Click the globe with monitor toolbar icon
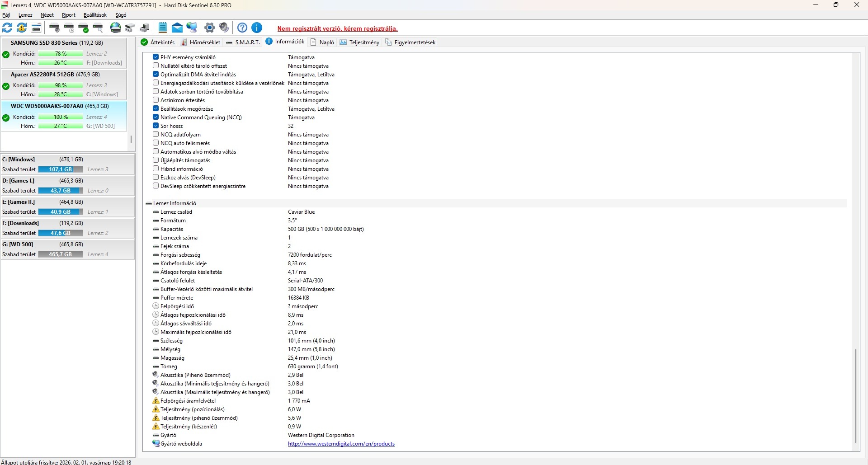Screen dimensions: 868x465 pyautogui.click(x=192, y=28)
